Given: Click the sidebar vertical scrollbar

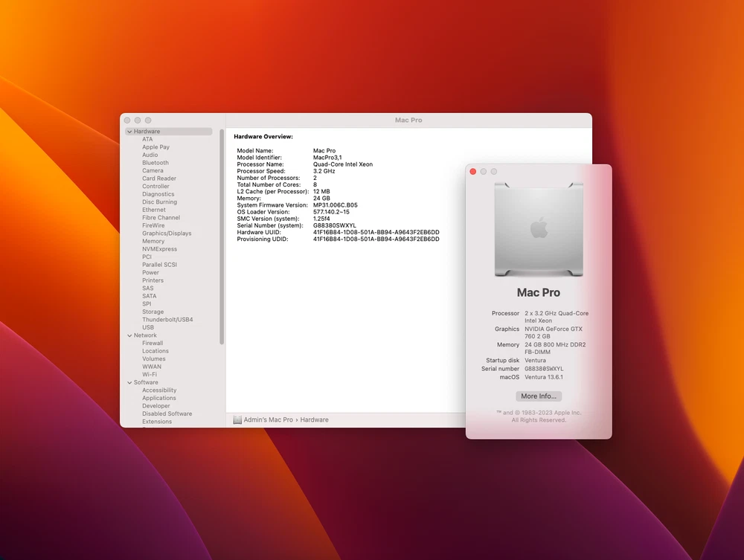Looking at the screenshot, I should pyautogui.click(x=222, y=236).
